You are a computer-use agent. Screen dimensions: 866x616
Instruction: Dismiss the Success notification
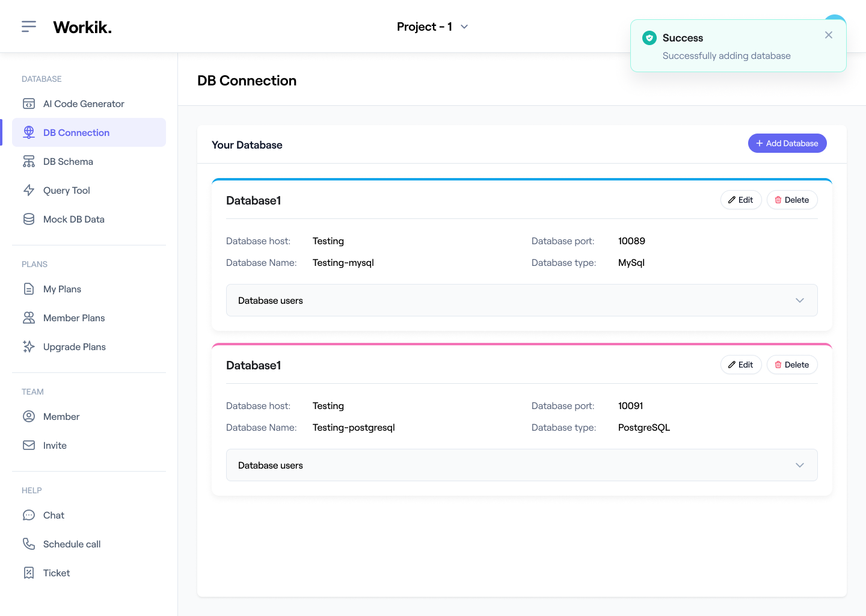click(x=829, y=35)
